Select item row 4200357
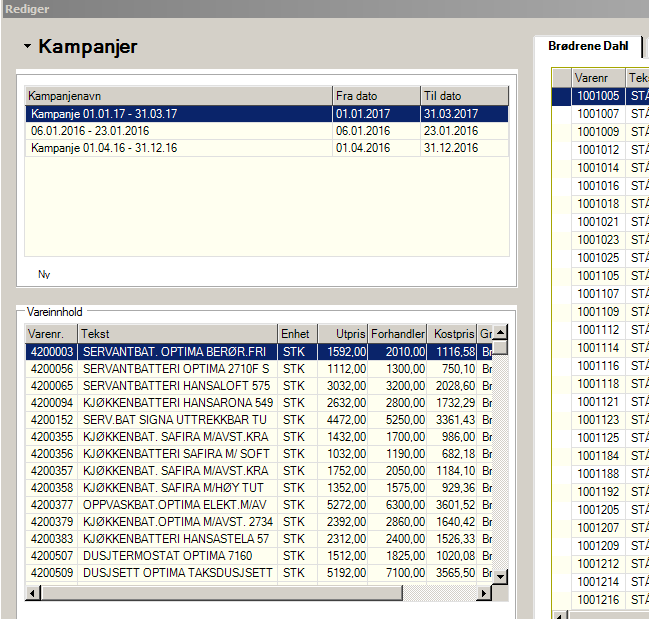 259,470
